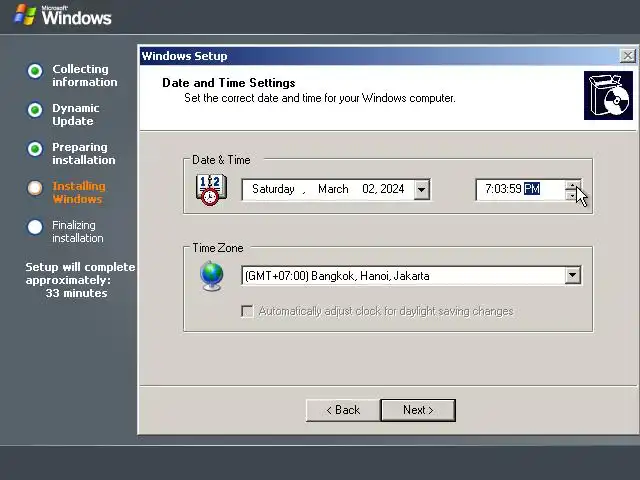Click the seconds value 59 in time
The width and height of the screenshot is (640, 480).
click(x=515, y=189)
